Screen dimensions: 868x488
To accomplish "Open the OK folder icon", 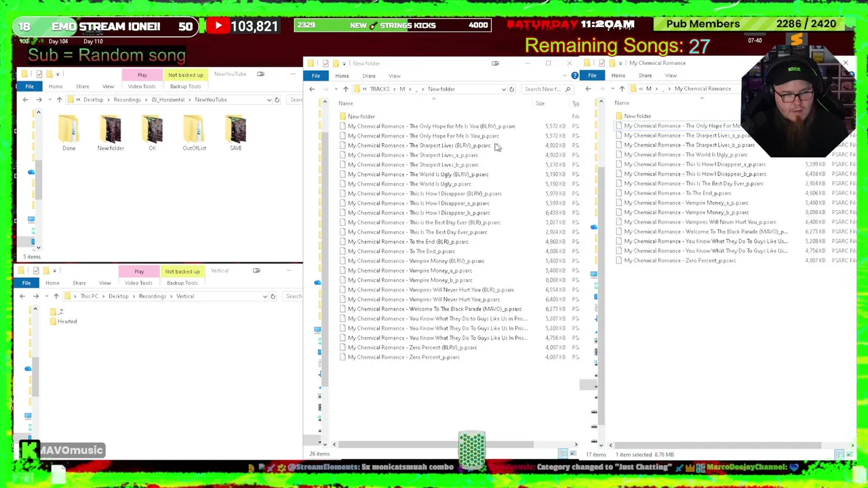I will [x=153, y=132].
